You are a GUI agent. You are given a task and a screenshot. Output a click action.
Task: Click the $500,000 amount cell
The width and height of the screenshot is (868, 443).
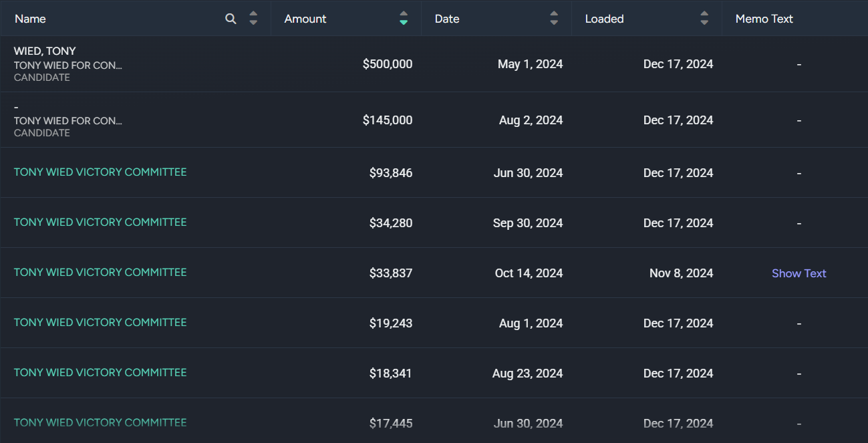388,64
